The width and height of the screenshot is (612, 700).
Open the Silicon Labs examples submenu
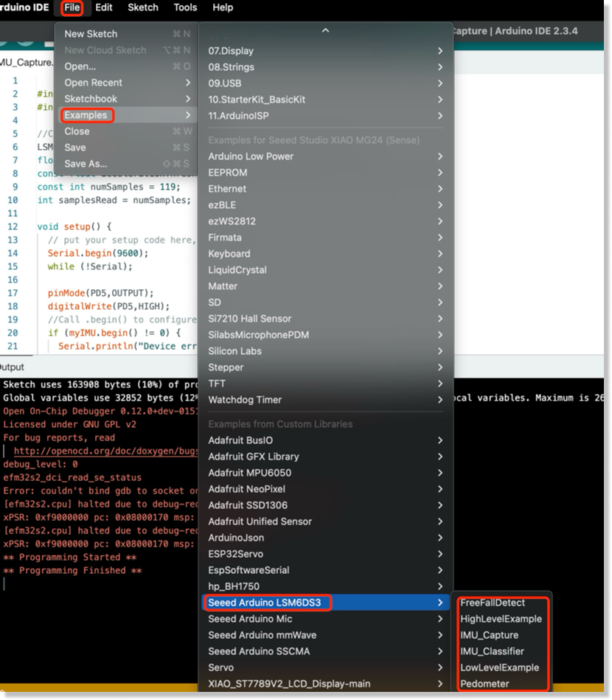[325, 351]
